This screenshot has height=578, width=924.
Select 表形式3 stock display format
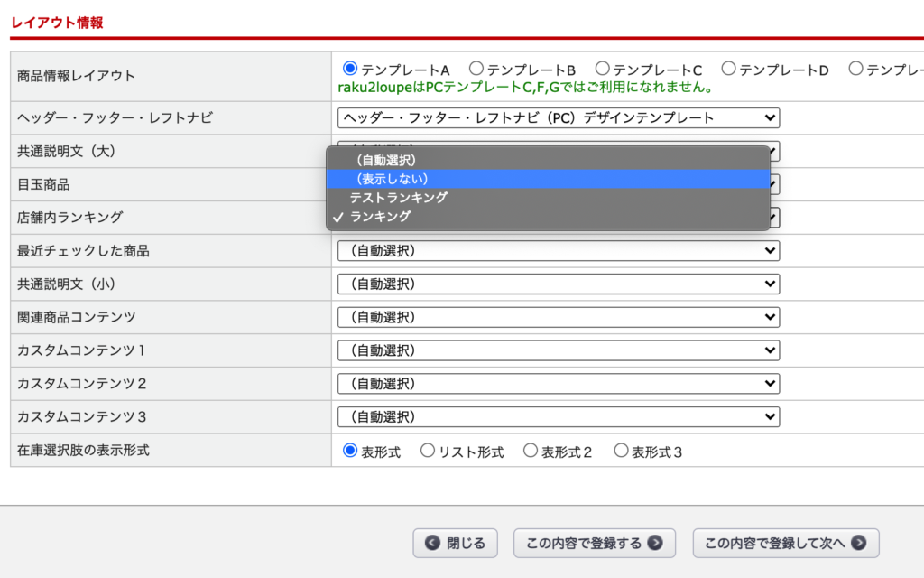[x=621, y=450]
